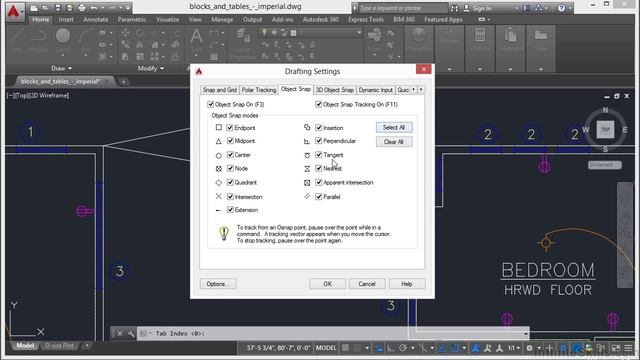Toggle the Perpendicular snap checkbox

coord(318,141)
